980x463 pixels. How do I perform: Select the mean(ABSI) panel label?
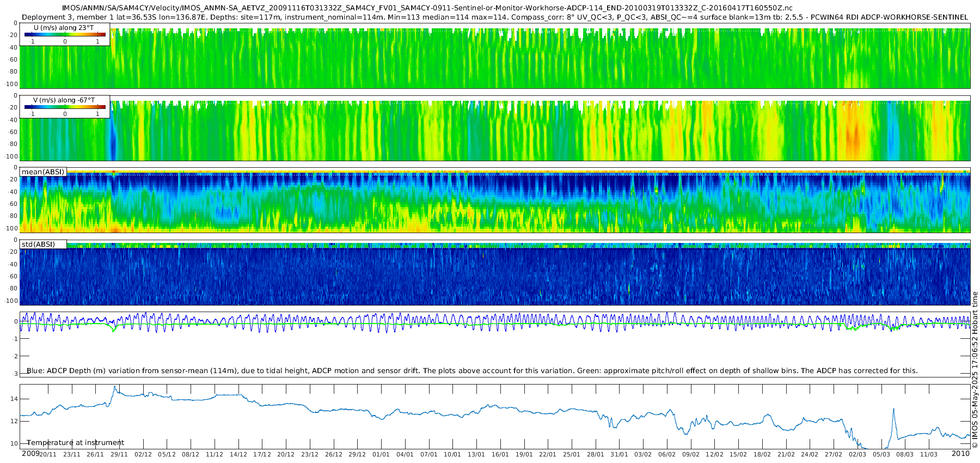[43, 172]
